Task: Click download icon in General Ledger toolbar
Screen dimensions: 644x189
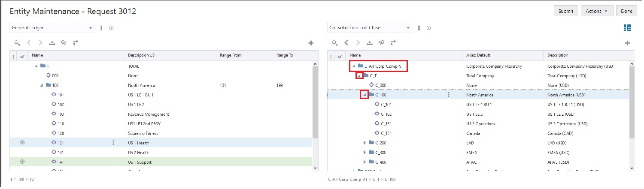Action: click(52, 43)
